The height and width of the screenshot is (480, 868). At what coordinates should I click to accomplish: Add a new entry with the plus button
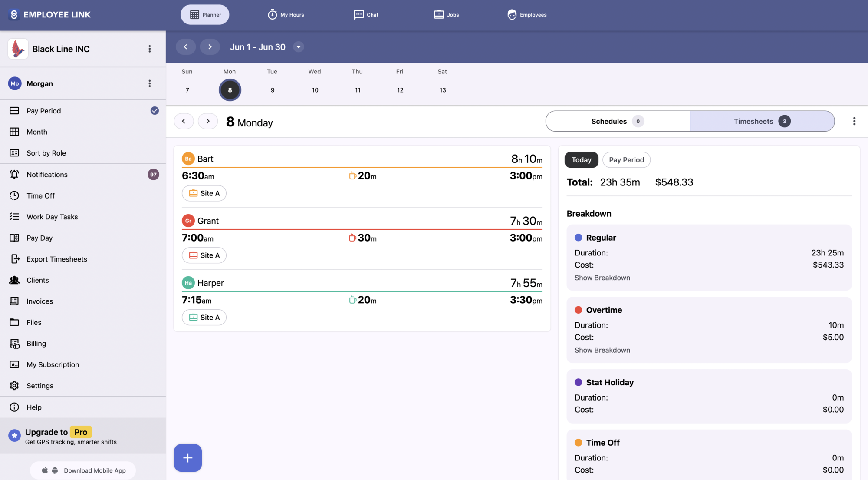[x=188, y=458]
